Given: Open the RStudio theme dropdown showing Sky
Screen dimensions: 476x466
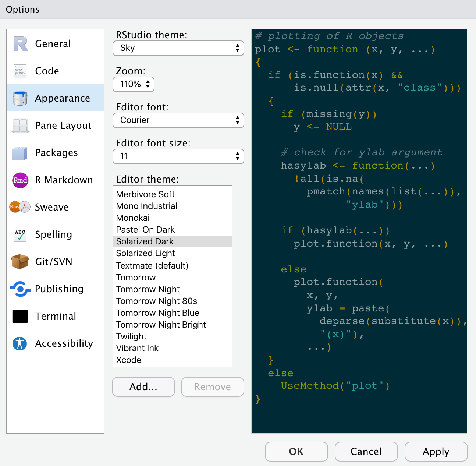Looking at the screenshot, I should (178, 48).
